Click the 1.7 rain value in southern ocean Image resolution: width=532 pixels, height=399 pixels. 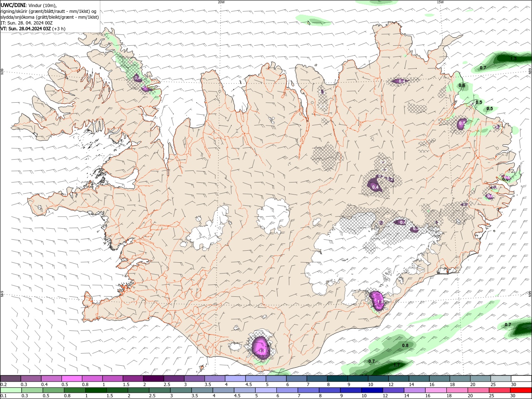pos(397,365)
